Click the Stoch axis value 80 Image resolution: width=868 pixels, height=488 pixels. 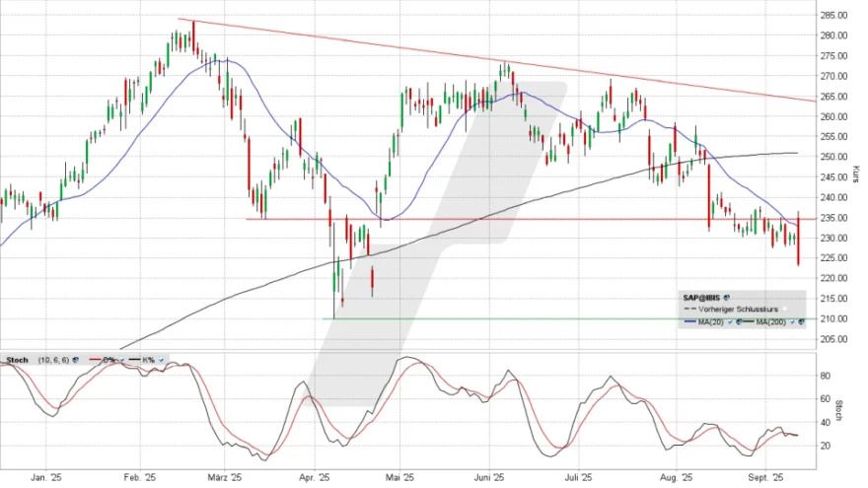click(826, 375)
